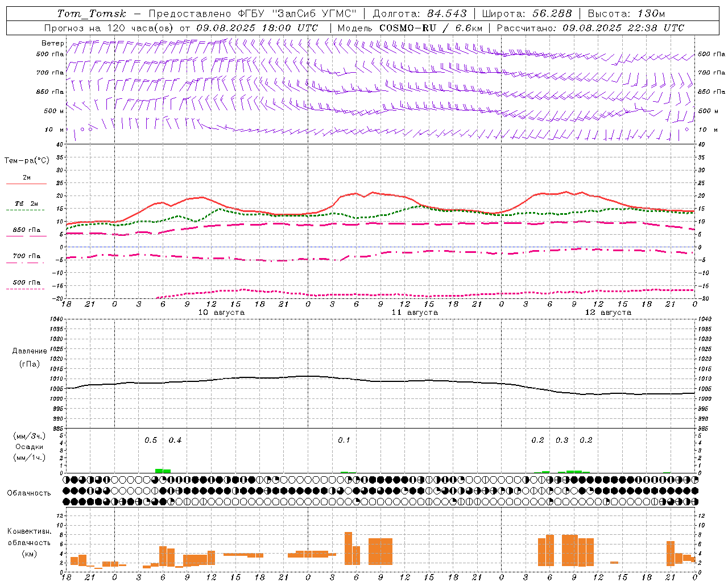Select the "Облачность" cloudiness label
Screen dimensions: 728x582
[29, 493]
